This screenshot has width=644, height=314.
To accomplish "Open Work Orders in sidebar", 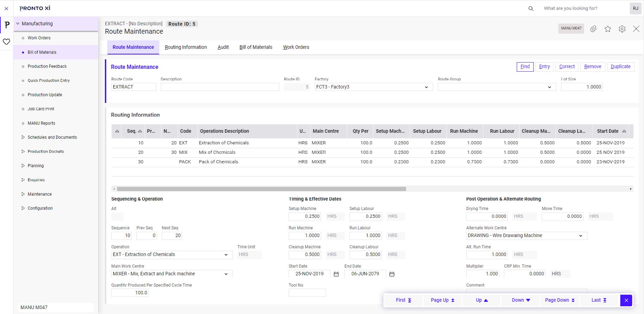I will [39, 38].
